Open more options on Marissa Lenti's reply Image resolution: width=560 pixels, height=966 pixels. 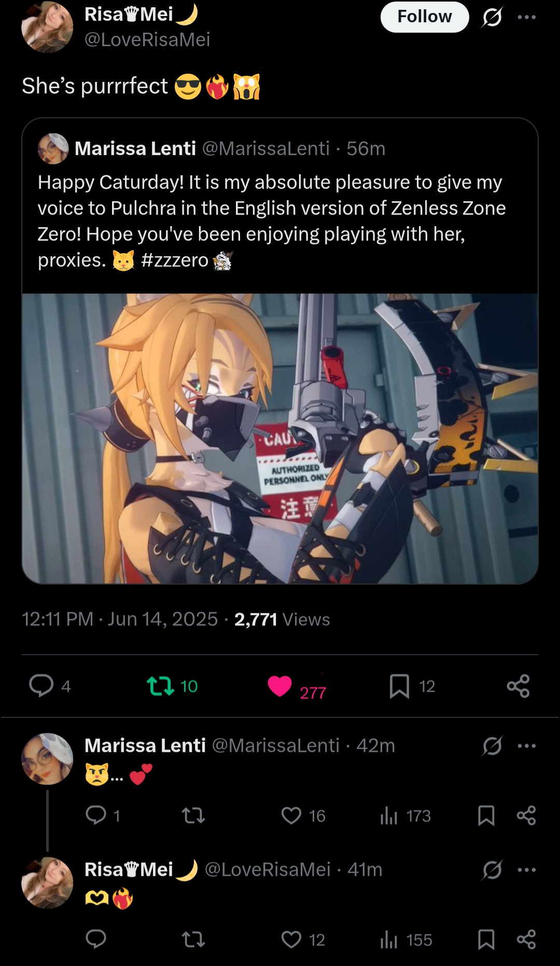[526, 746]
